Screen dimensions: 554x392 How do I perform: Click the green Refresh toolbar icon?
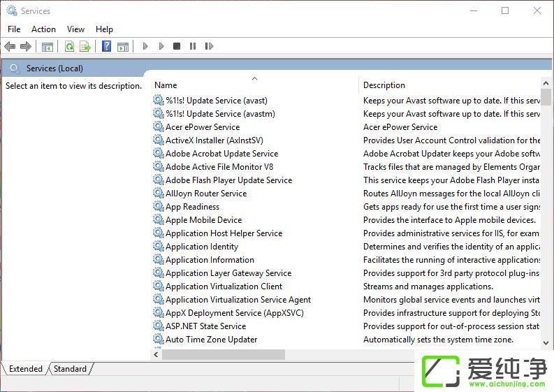[69, 47]
